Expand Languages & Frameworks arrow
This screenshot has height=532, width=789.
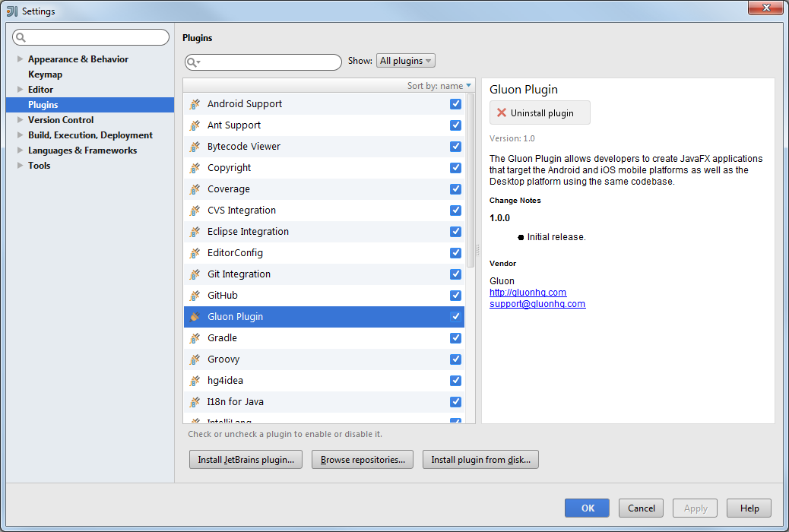(x=20, y=150)
